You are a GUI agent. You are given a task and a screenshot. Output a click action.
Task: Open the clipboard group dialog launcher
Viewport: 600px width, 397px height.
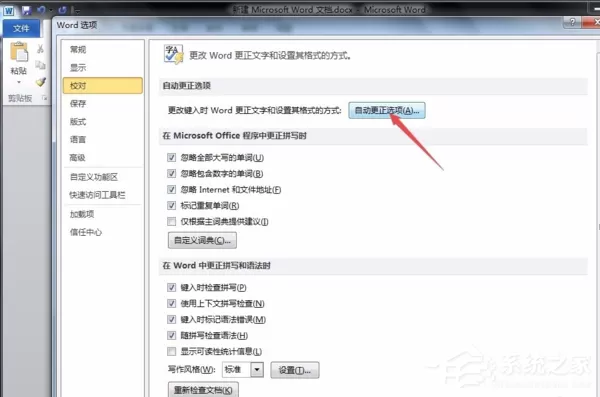point(44,98)
